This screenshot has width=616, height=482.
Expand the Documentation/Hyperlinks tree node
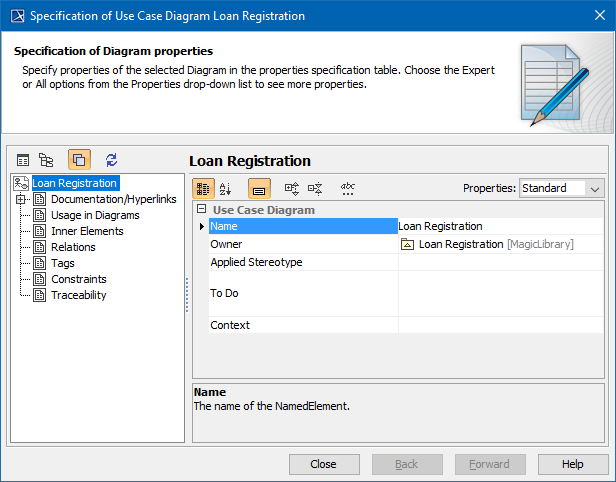pyautogui.click(x=20, y=200)
